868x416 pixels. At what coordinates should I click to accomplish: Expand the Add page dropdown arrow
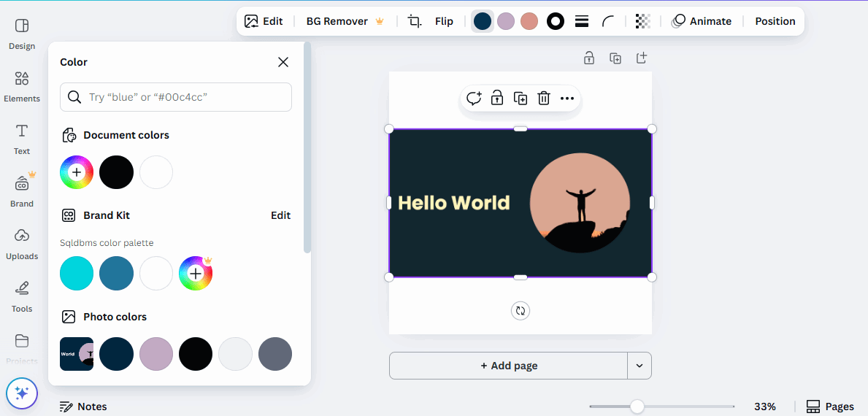pos(640,366)
